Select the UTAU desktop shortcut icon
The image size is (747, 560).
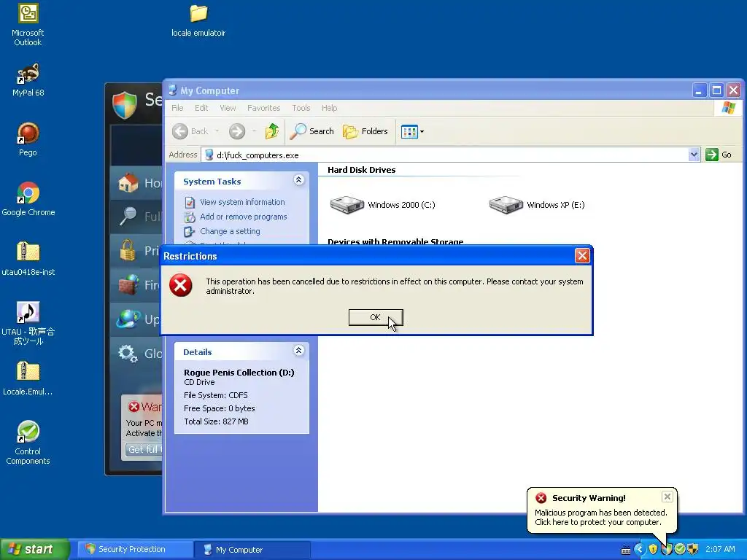pos(28,323)
